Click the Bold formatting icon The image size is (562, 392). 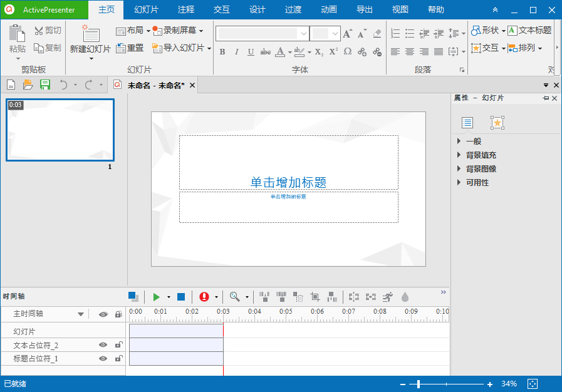[x=222, y=52]
